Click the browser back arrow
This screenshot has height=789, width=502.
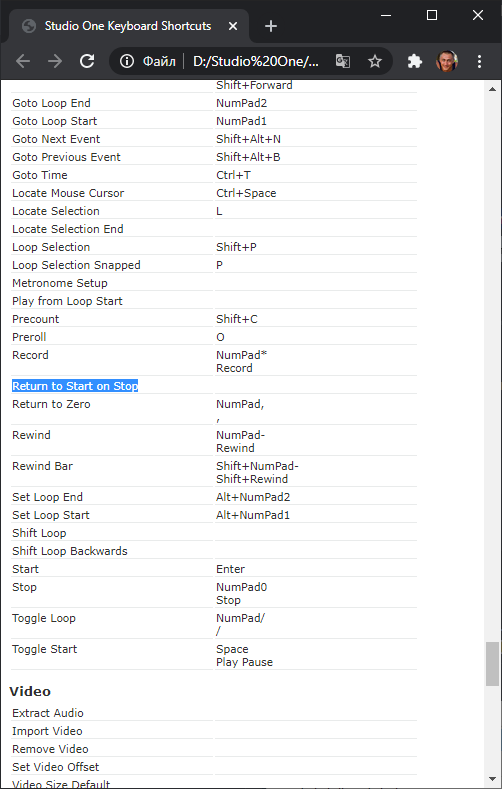click(23, 61)
